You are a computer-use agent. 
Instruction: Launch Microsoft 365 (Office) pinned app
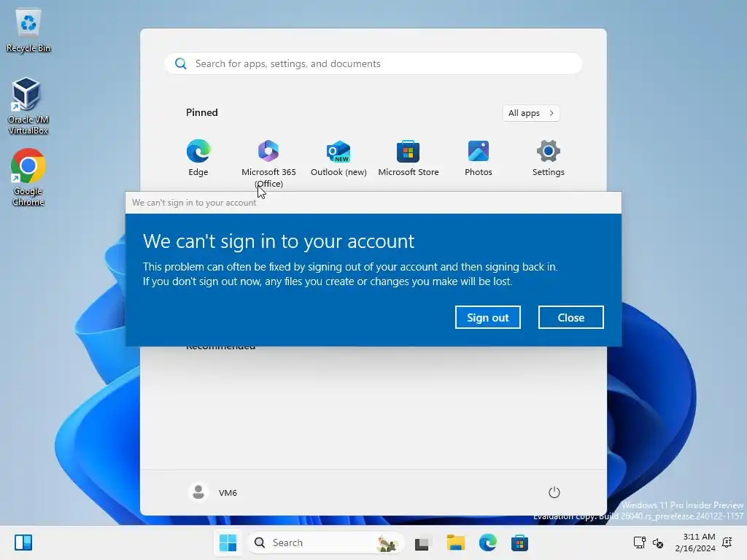pos(268,163)
